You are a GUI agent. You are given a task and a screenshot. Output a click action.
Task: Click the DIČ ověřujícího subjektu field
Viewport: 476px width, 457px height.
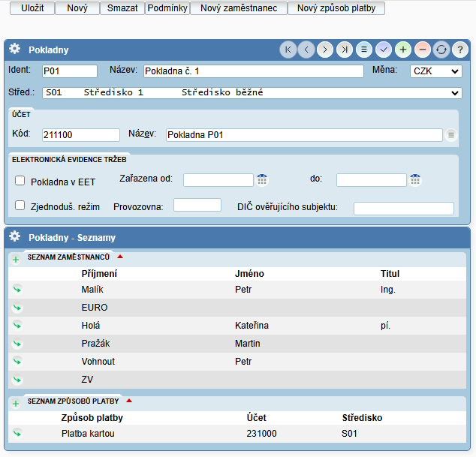403,209
